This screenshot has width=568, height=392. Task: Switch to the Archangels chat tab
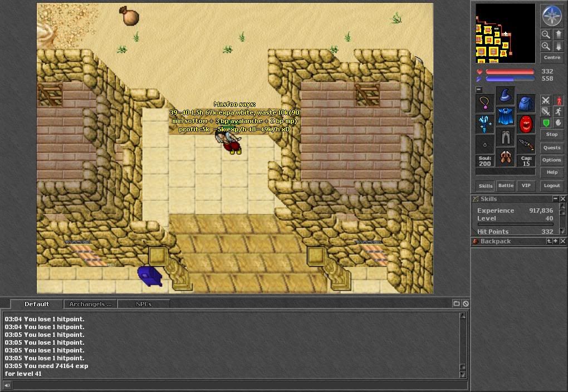tap(91, 304)
